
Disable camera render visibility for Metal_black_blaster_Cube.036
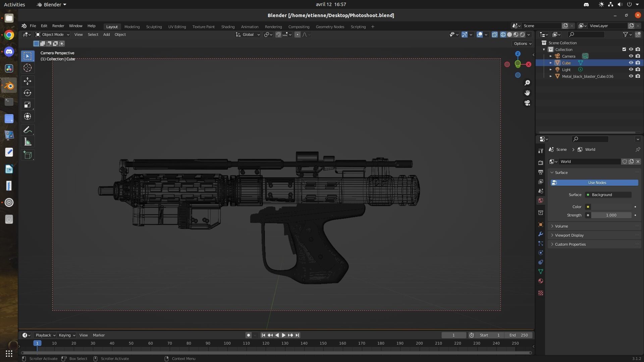coord(638,76)
